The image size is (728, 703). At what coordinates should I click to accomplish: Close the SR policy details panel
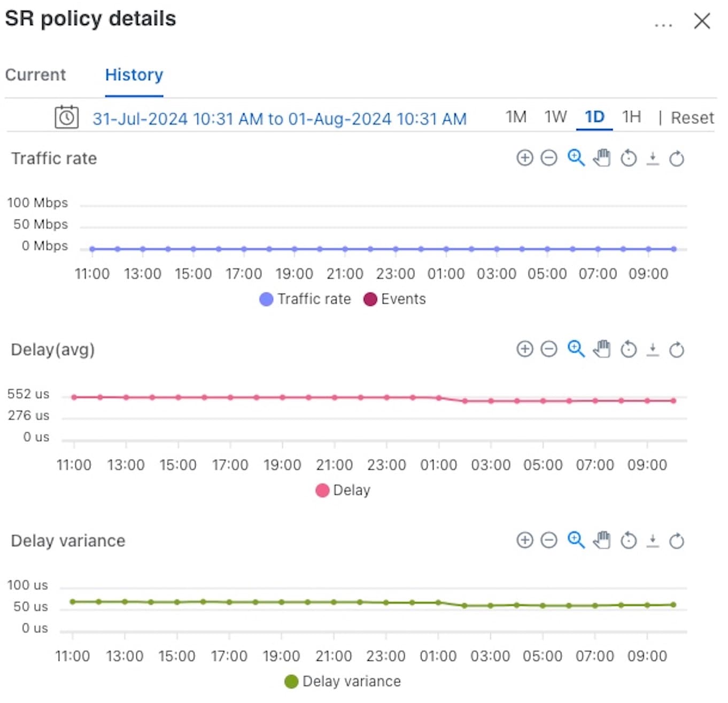[702, 21]
